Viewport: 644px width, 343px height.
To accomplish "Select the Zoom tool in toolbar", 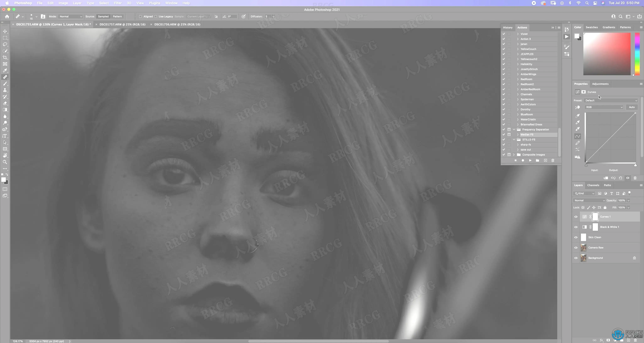I will pos(5,162).
